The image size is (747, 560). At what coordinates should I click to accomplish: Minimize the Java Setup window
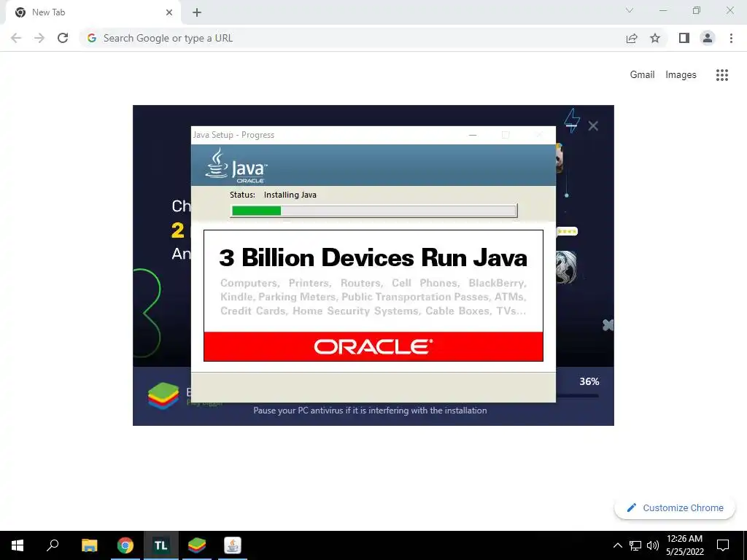[473, 135]
